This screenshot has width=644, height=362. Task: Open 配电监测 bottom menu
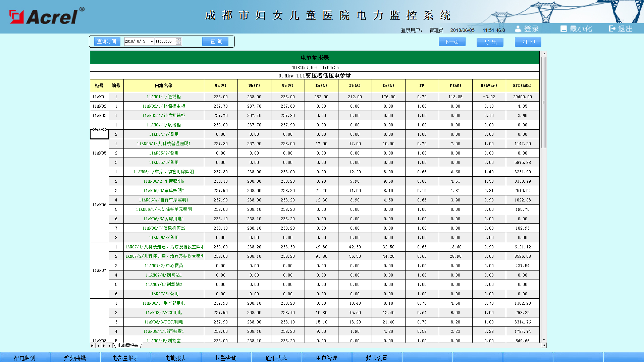[x=24, y=358]
